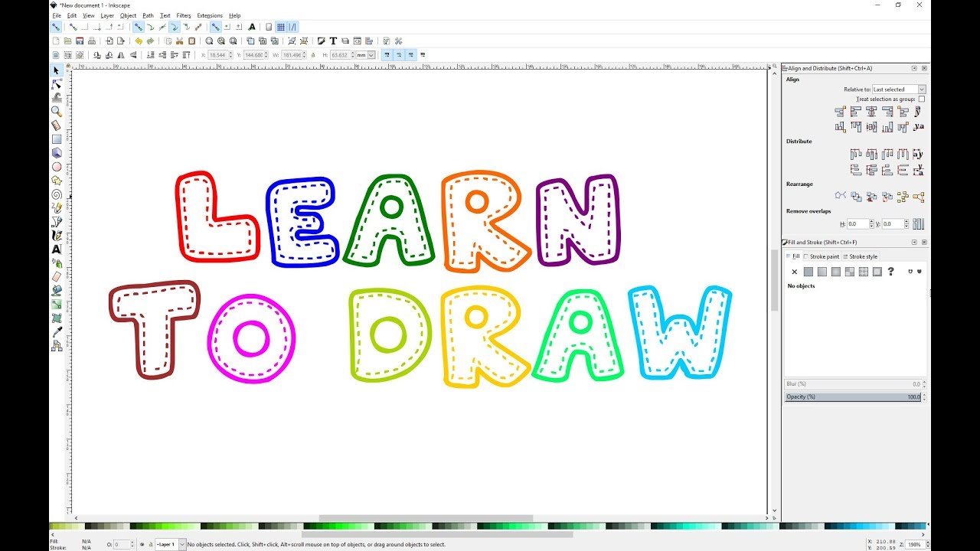Toggle snap to page border button

269,27
